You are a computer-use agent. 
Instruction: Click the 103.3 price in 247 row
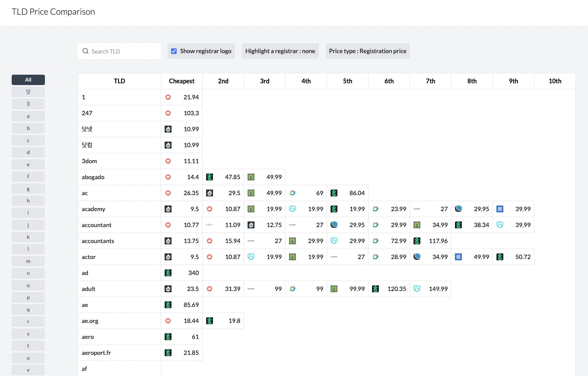pyautogui.click(x=191, y=113)
